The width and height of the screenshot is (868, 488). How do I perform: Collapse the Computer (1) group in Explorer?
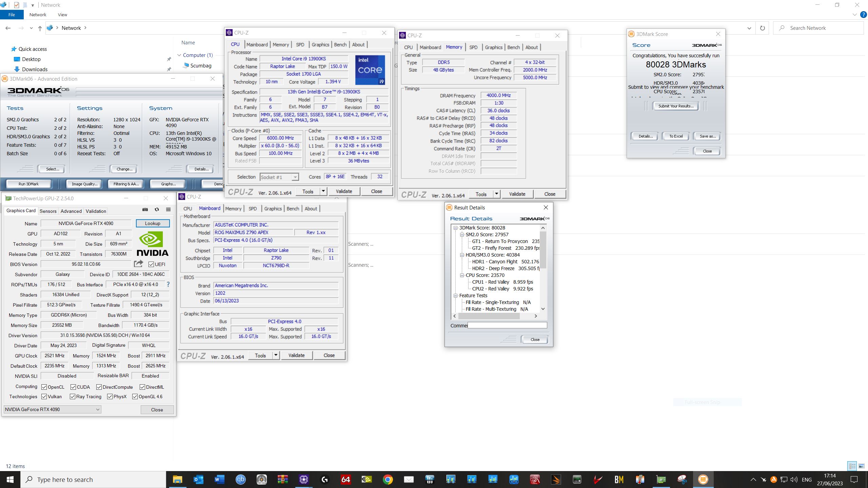point(179,55)
